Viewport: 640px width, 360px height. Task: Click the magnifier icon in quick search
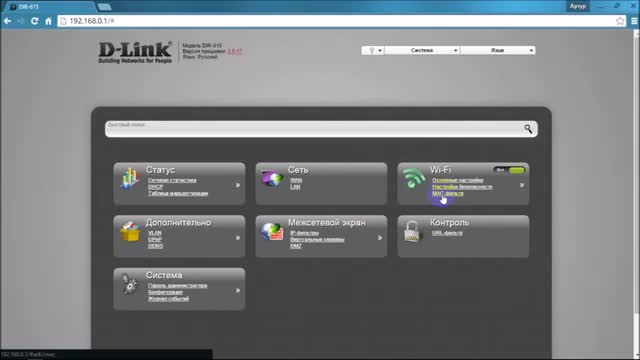[528, 129]
